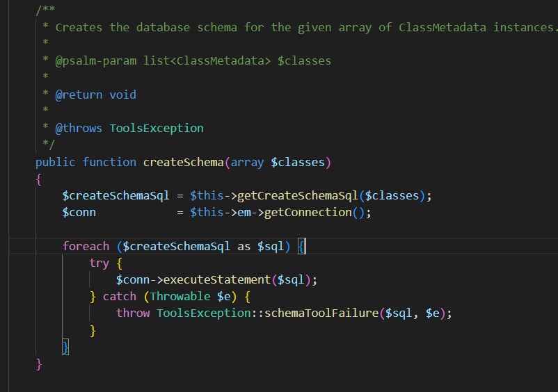Click the try keyword
Image resolution: width=558 pixels, height=392 pixels.
point(99,263)
